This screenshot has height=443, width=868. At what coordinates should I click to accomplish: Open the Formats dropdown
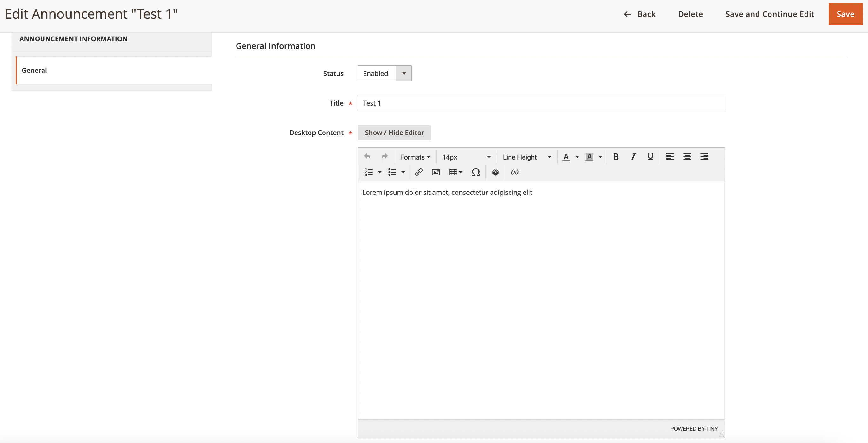[x=415, y=157]
